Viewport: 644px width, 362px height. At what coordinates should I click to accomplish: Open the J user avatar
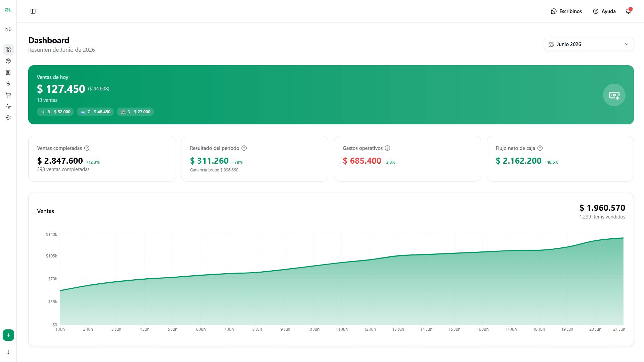[x=8, y=352]
